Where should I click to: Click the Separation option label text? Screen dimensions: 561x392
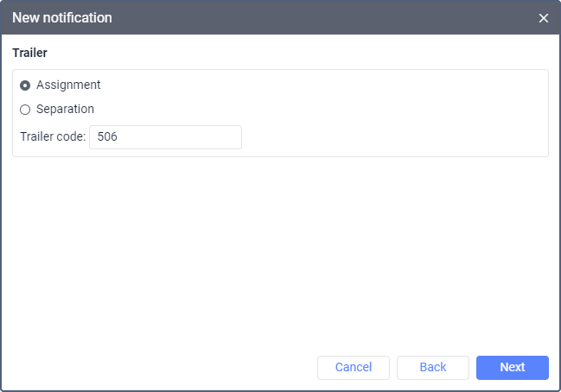[65, 110]
